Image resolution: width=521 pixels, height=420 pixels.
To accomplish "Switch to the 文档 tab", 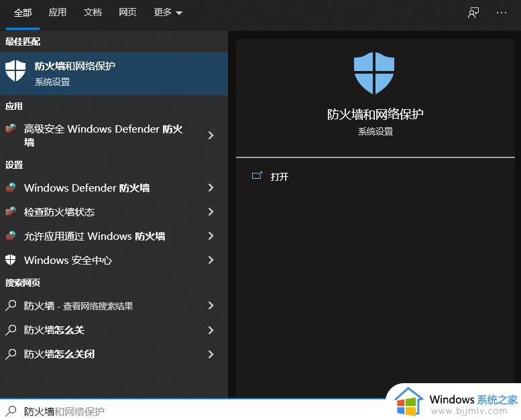I will click(x=93, y=12).
